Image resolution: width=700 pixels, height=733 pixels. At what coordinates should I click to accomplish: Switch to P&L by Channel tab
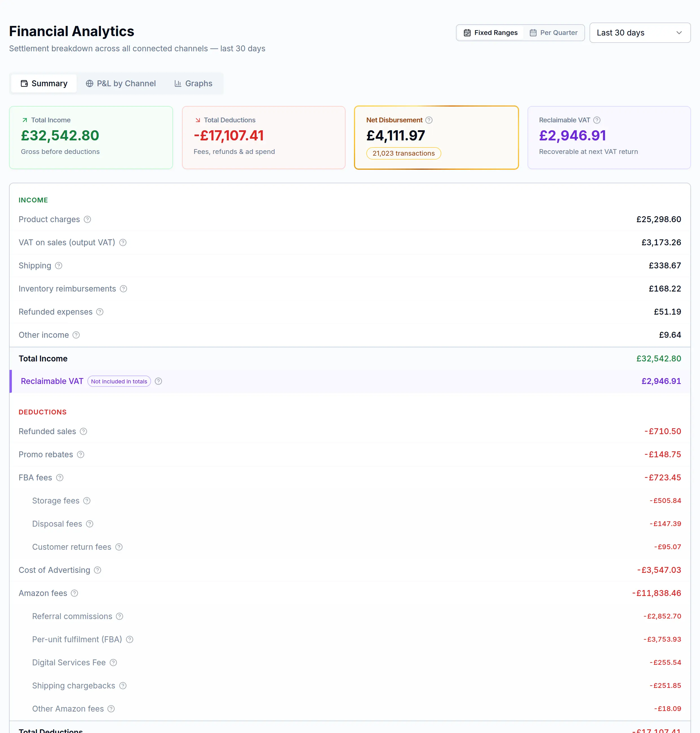121,84
